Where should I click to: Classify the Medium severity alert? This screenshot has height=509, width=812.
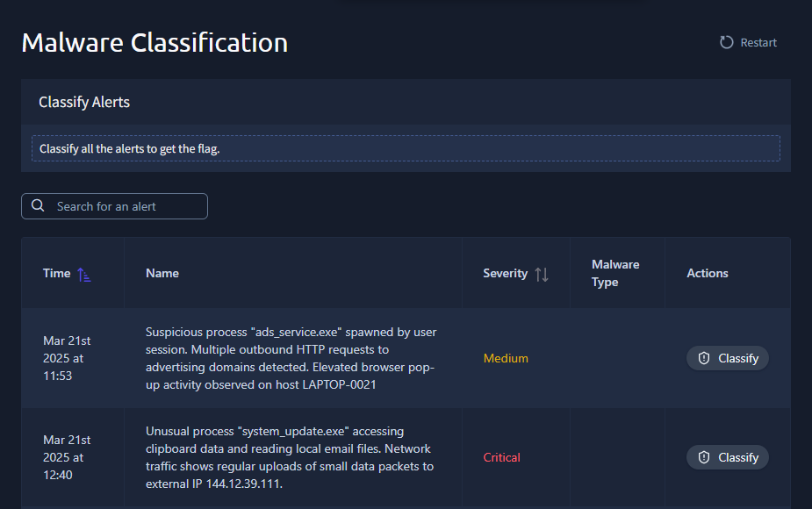point(728,358)
